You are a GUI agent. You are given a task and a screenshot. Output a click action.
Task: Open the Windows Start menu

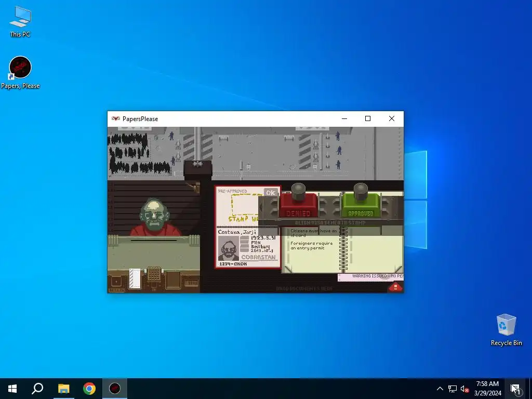click(12, 389)
